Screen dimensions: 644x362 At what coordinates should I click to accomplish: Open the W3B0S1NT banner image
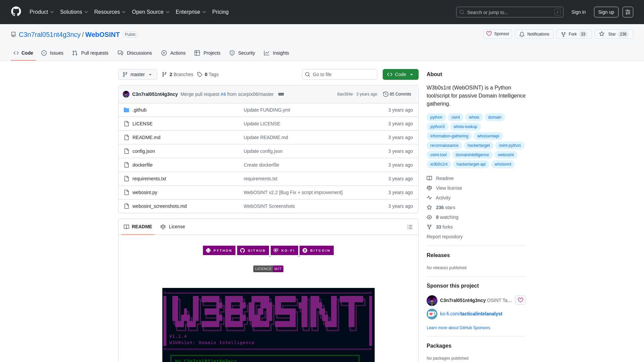tap(268, 325)
